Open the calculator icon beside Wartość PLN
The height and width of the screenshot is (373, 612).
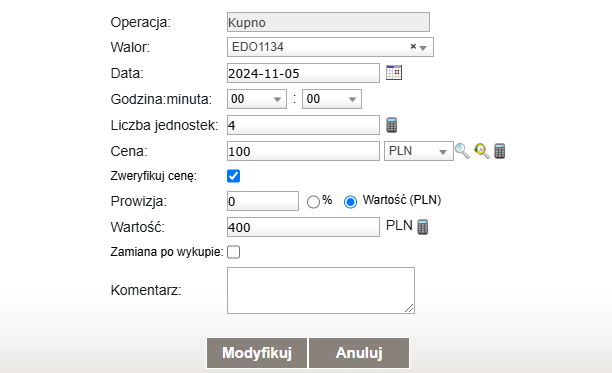coord(422,227)
